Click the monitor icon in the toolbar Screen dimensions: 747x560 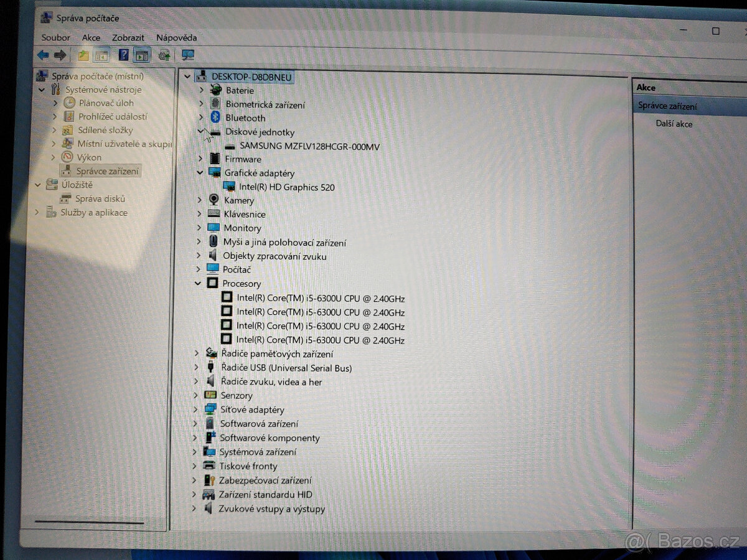pyautogui.click(x=188, y=55)
